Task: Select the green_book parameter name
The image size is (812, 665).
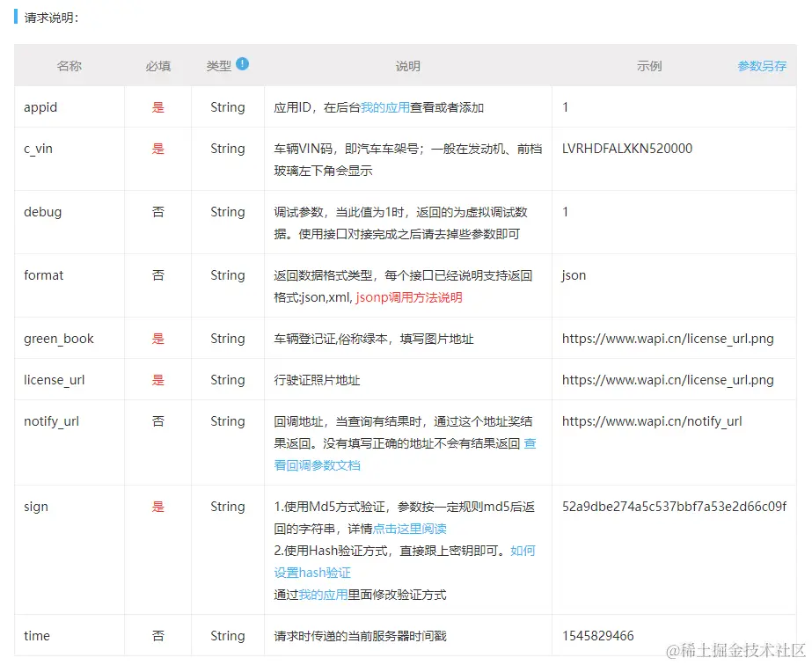Action: (59, 339)
